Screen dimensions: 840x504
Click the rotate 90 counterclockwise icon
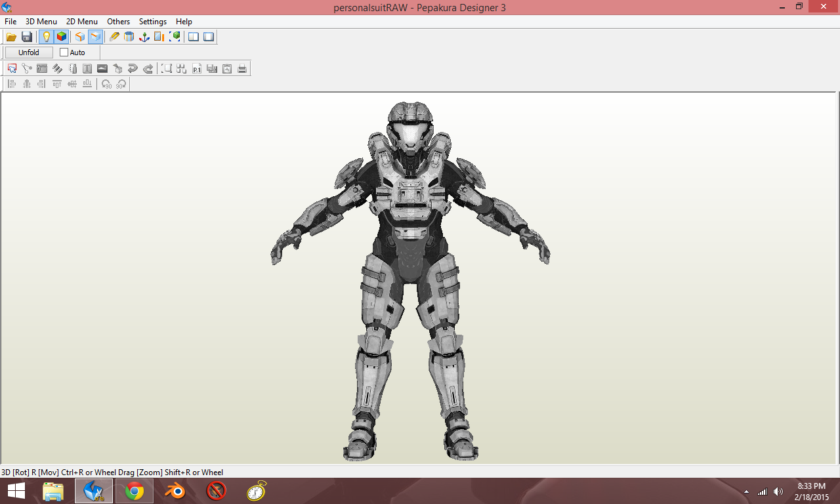coord(106,84)
